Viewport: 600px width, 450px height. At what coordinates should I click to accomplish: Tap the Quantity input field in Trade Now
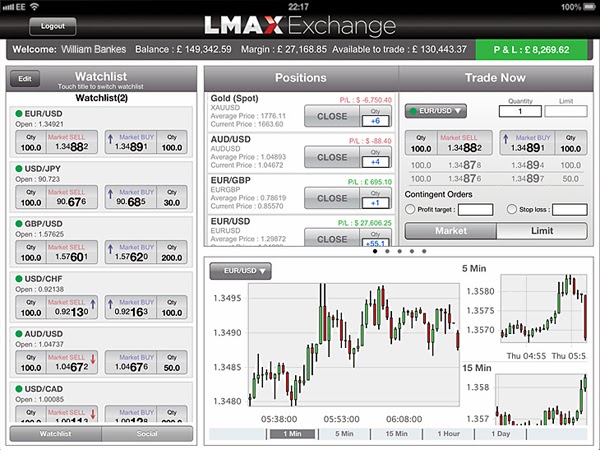[x=520, y=111]
